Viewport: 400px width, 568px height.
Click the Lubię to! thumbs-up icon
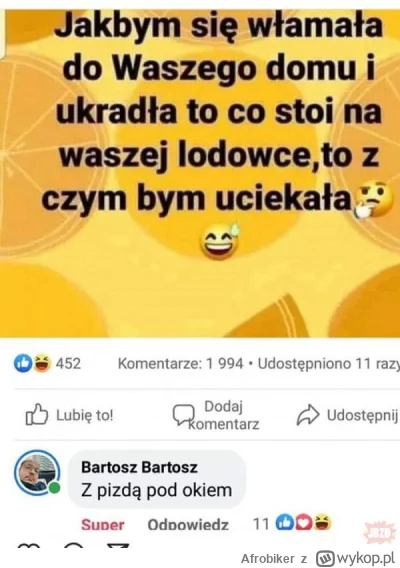(37, 414)
